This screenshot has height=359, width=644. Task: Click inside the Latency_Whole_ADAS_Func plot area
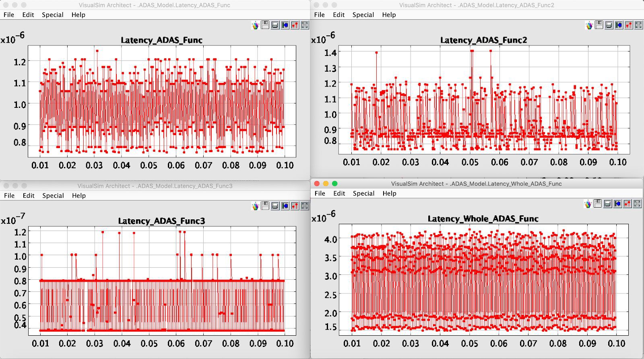pyautogui.click(x=483, y=280)
